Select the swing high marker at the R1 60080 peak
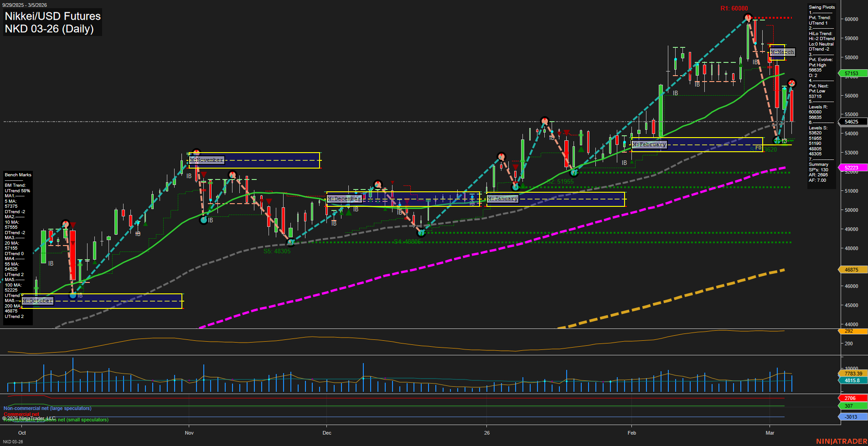The width and height of the screenshot is (868, 446). [x=748, y=17]
